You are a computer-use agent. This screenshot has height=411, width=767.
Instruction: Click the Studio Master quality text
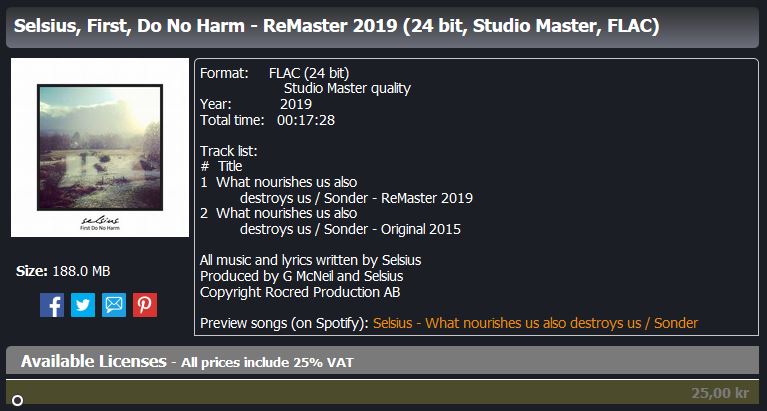(x=347, y=89)
